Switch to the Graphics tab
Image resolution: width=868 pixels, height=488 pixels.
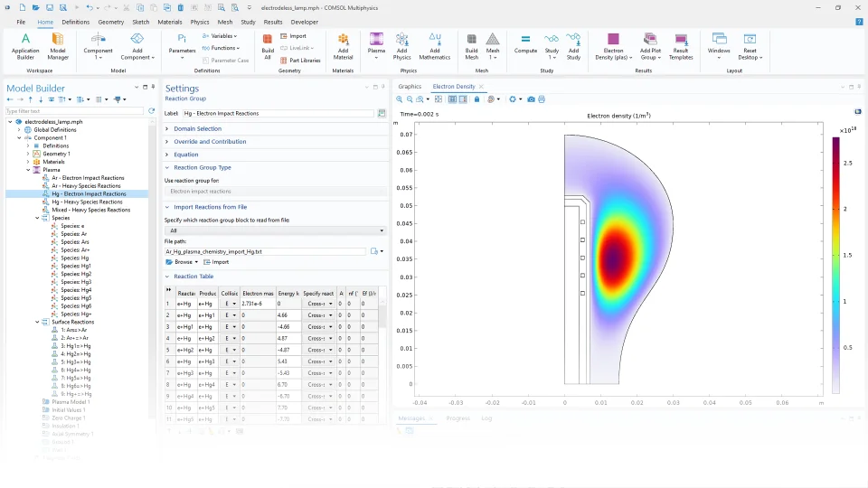click(x=410, y=87)
